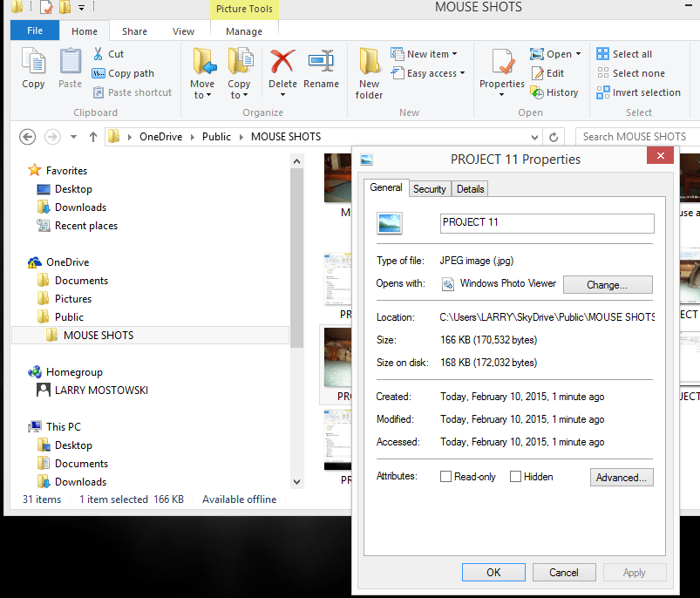Open the Open button dropdown arrow

(x=578, y=54)
